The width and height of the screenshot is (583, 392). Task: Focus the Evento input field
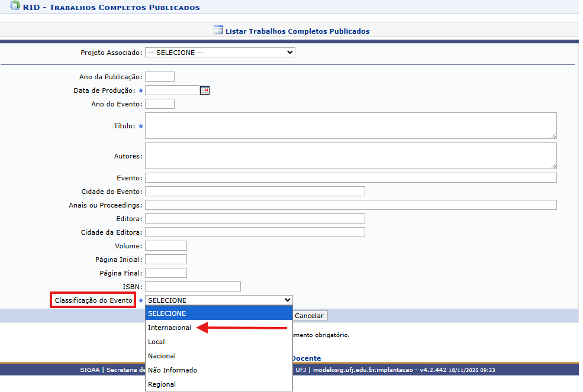pyautogui.click(x=350, y=177)
